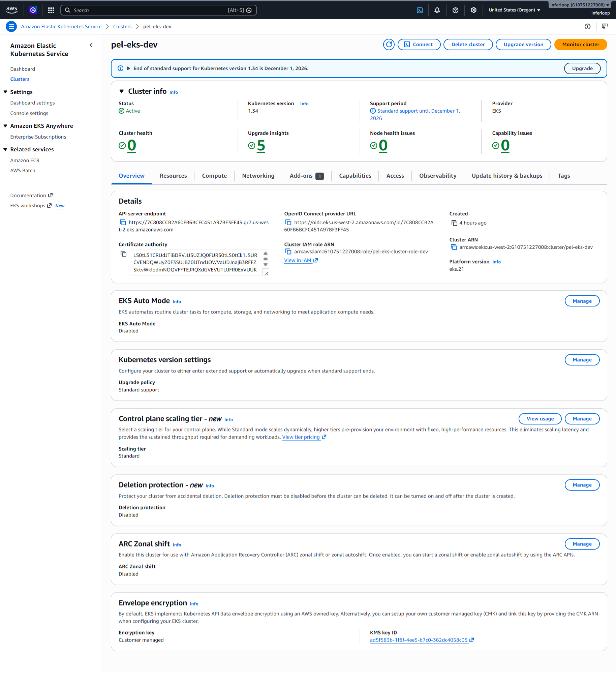The width and height of the screenshot is (616, 684).
Task: Launch CloudShell from the top bar icon
Action: [x=420, y=10]
